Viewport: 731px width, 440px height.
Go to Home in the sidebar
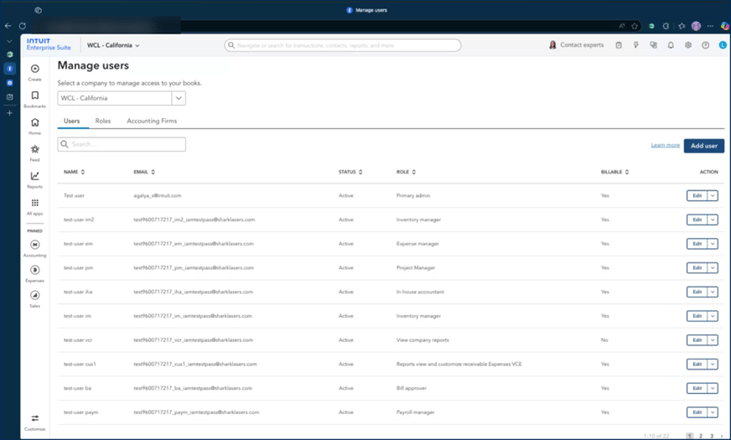tap(35, 124)
